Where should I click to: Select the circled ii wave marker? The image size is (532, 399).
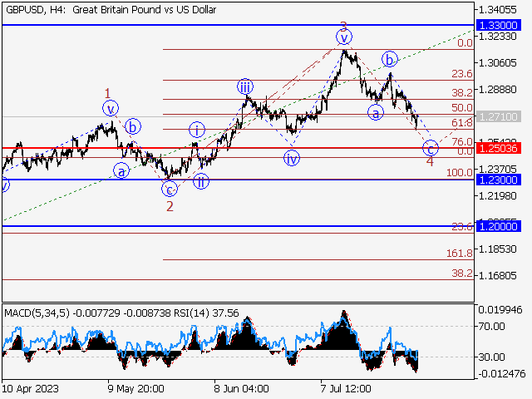pos(201,181)
